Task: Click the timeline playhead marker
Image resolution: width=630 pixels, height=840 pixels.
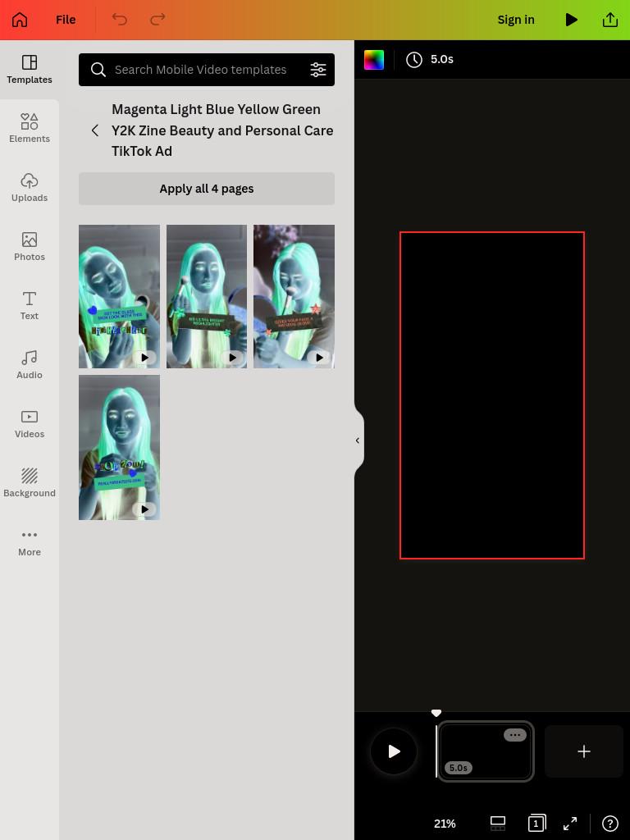Action: coord(436,713)
